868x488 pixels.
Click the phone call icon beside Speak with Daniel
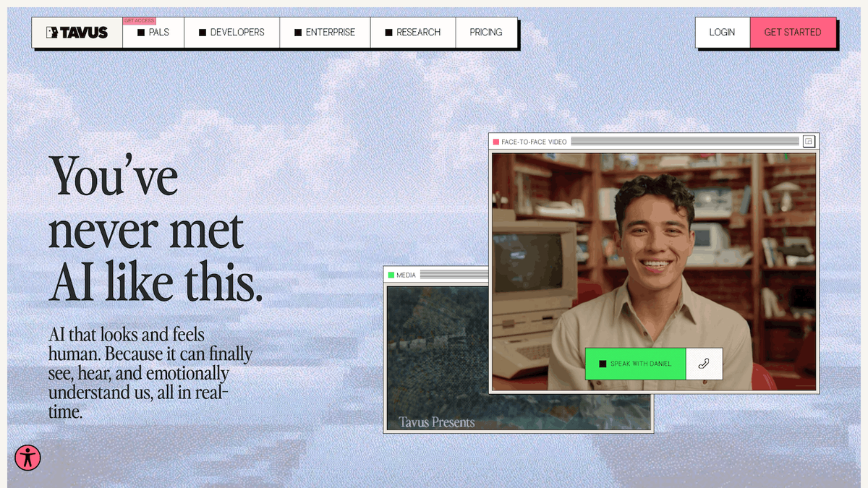click(704, 364)
